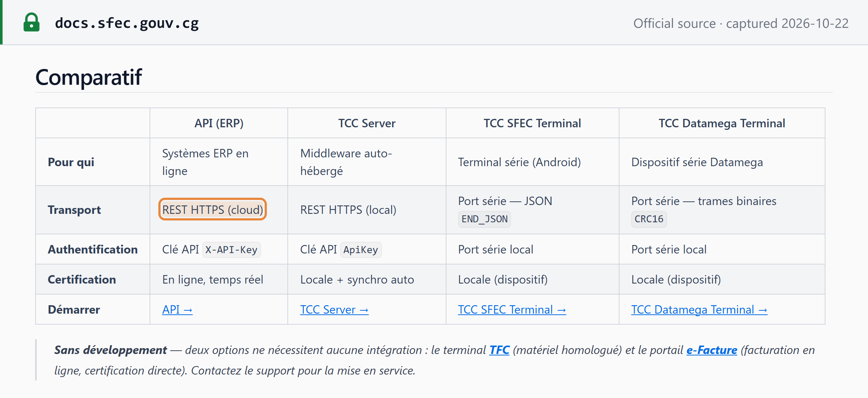This screenshot has width=868, height=398.
Task: Click the ApiKey code tag
Action: click(x=361, y=250)
